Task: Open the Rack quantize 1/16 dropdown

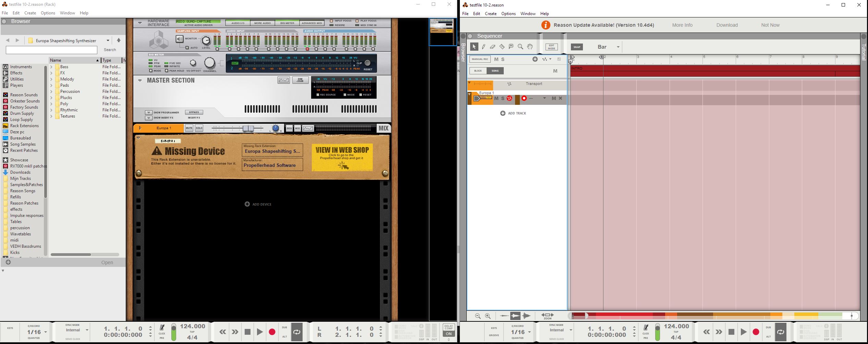Action: pos(45,332)
